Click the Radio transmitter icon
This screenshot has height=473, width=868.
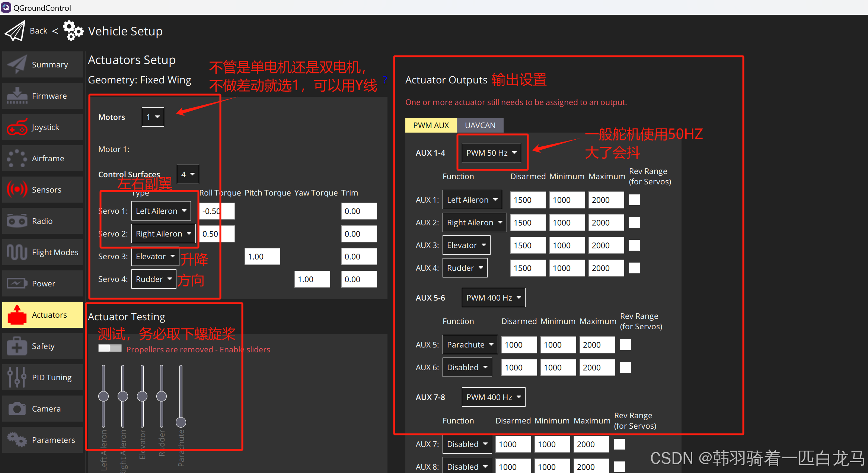[17, 221]
